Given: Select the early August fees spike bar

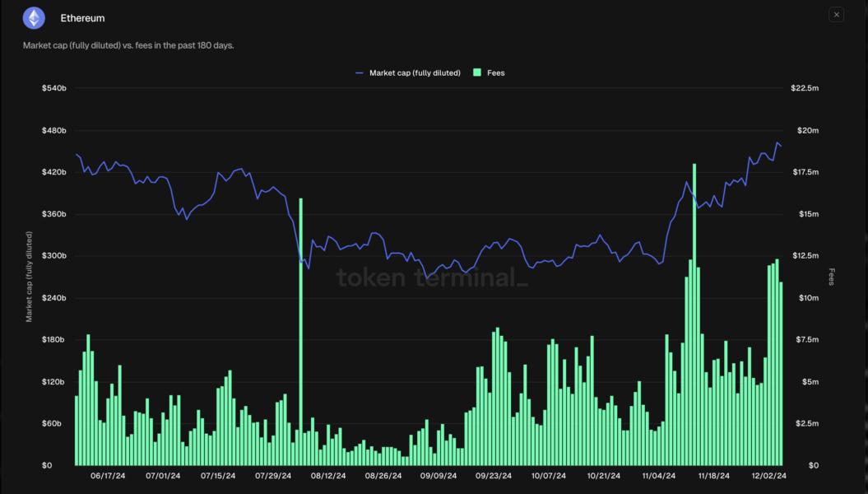Looking at the screenshot, I should tap(300, 329).
